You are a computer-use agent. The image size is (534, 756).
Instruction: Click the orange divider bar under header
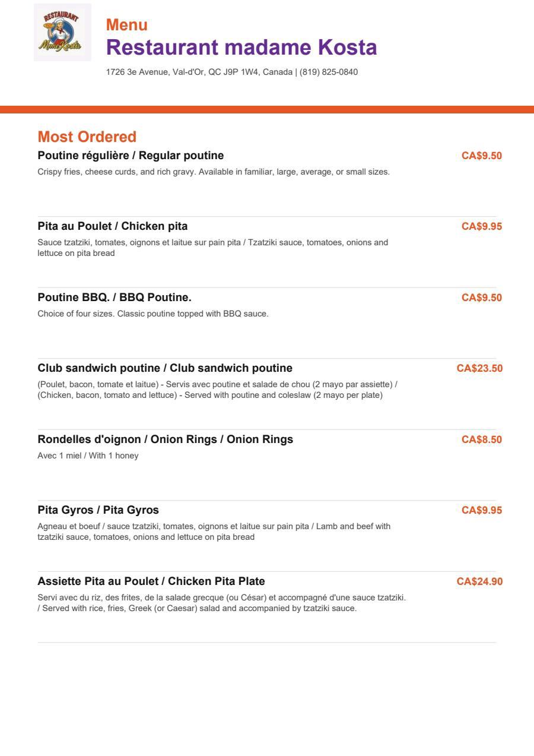pyautogui.click(x=267, y=109)
